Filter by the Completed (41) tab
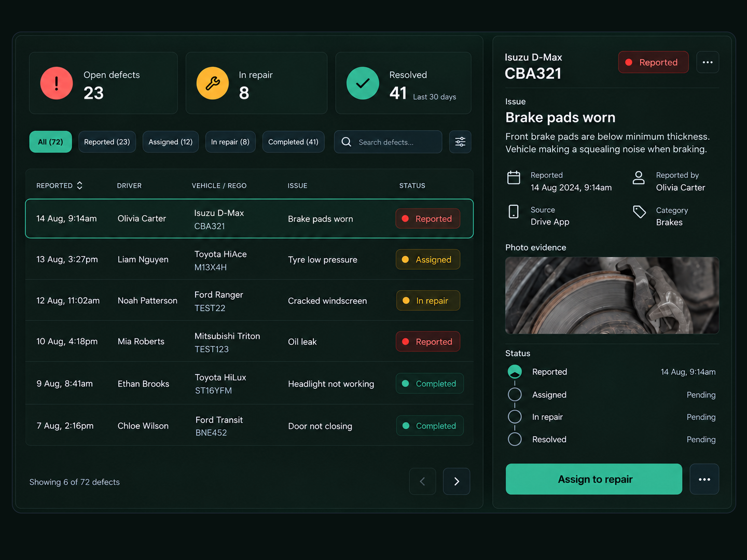Viewport: 747px width, 560px height. coord(293,142)
